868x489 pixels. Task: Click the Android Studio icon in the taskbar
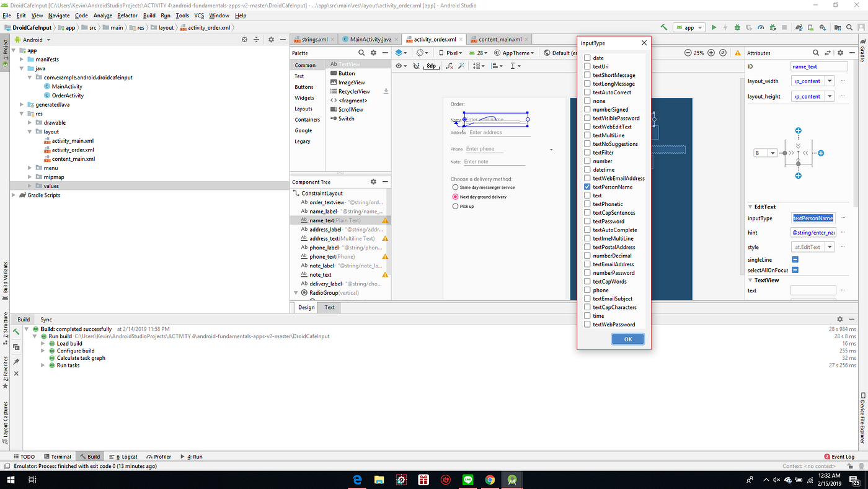(511, 479)
